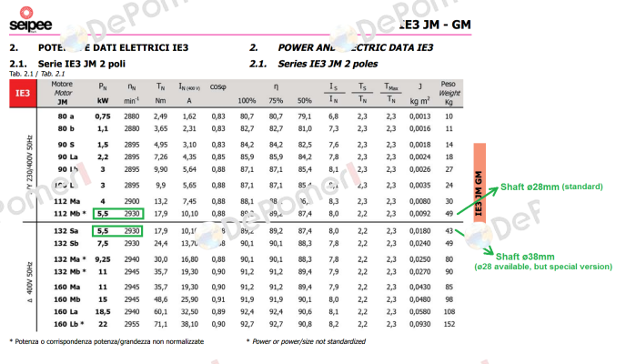Image resolution: width=636 pixels, height=364 pixels.
Task: Click current value '25,90' A
Action: (189, 299)
